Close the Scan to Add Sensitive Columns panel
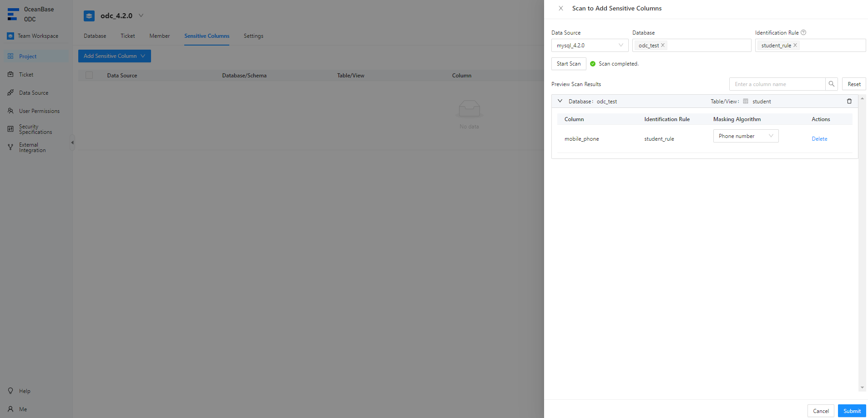The width and height of the screenshot is (868, 418). tap(561, 8)
